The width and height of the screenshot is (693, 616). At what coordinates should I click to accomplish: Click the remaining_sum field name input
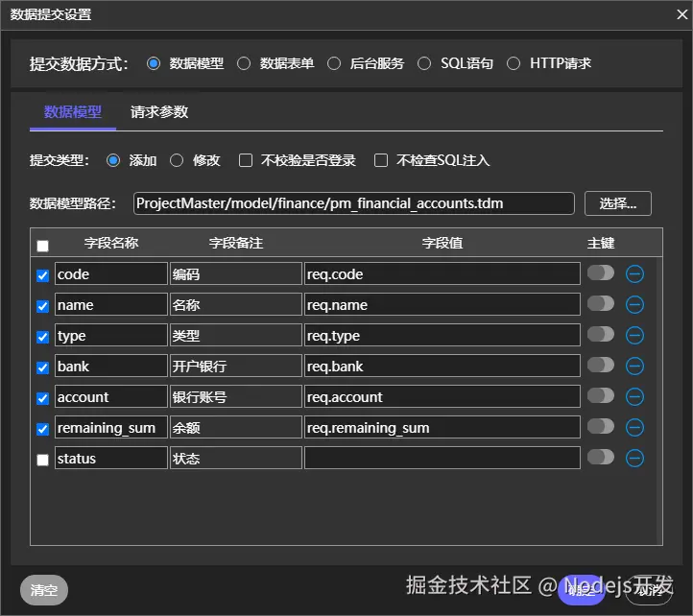click(x=111, y=427)
